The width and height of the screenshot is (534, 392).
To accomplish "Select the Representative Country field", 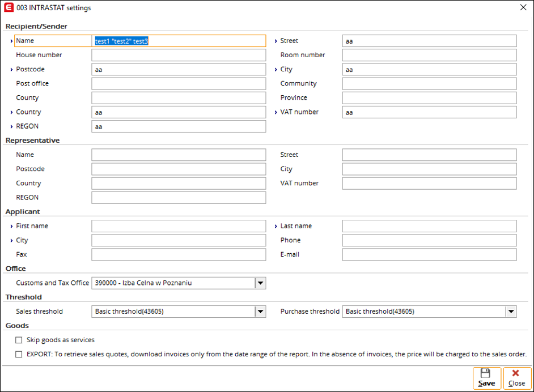I will [x=179, y=184].
